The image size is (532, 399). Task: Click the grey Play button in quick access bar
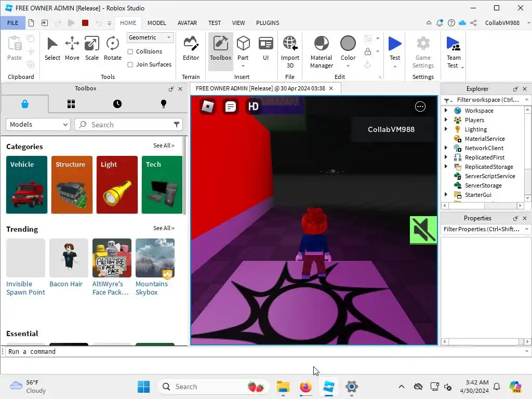tap(71, 23)
